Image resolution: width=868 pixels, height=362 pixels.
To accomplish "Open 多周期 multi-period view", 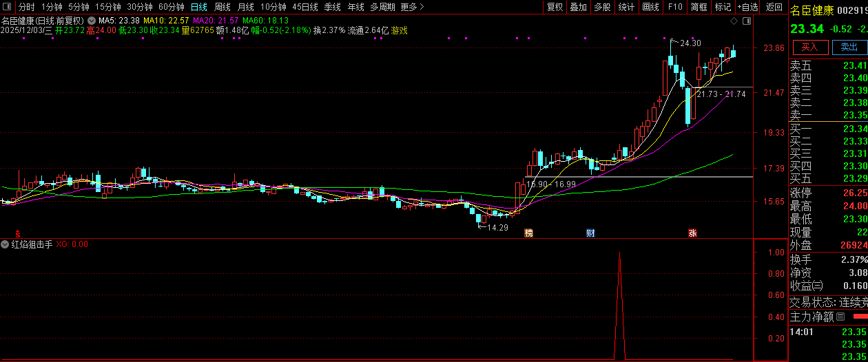I will click(382, 7).
